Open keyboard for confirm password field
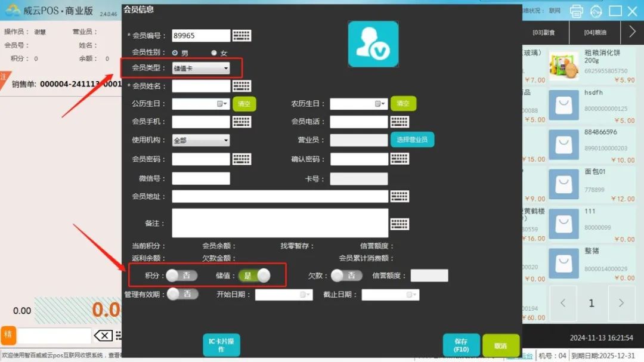The height and width of the screenshot is (362, 644). point(399,159)
